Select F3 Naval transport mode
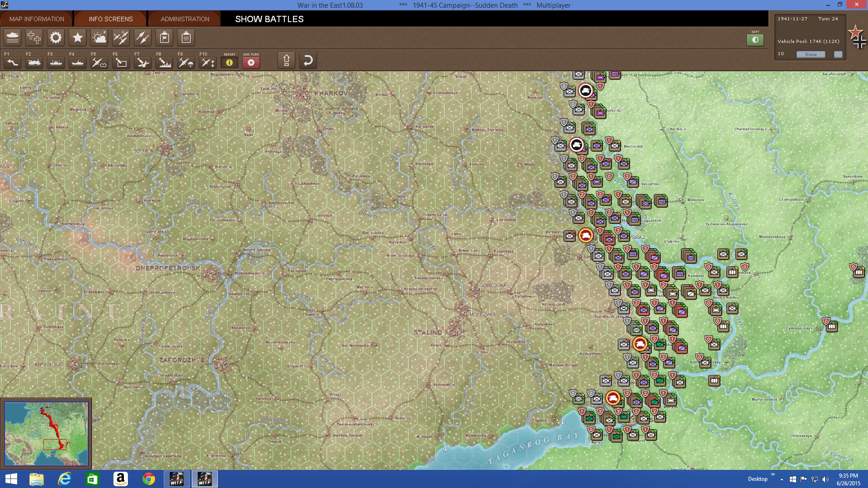 tap(56, 62)
